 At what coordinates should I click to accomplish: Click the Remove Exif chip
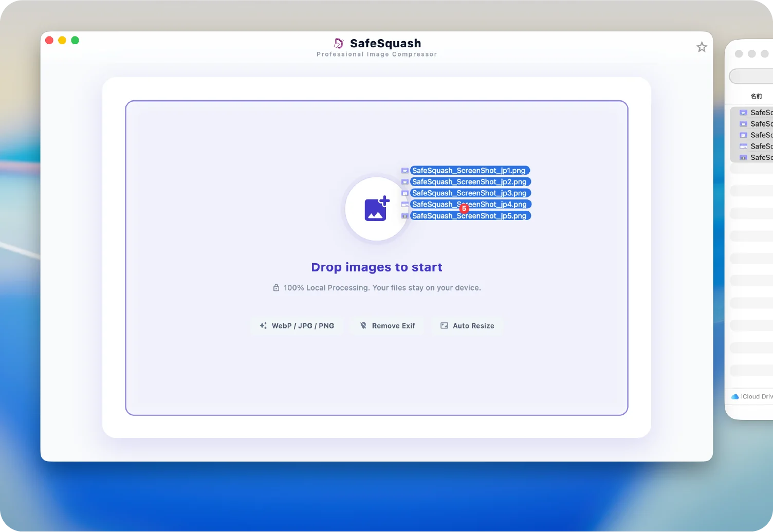(387, 326)
